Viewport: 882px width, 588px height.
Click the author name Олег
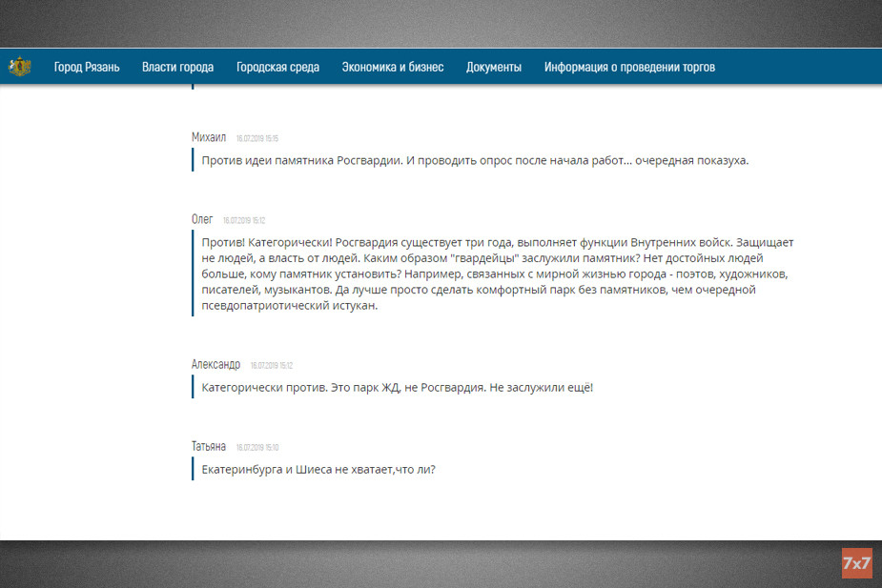[x=202, y=219]
